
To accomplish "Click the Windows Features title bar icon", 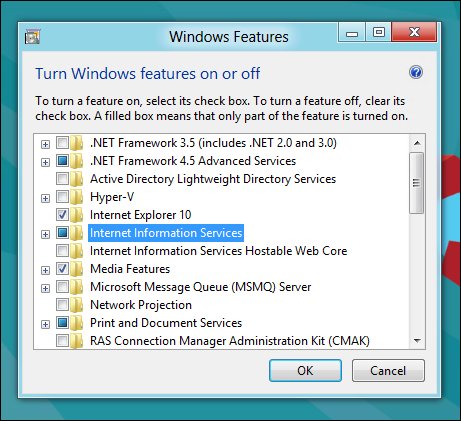I will point(32,36).
